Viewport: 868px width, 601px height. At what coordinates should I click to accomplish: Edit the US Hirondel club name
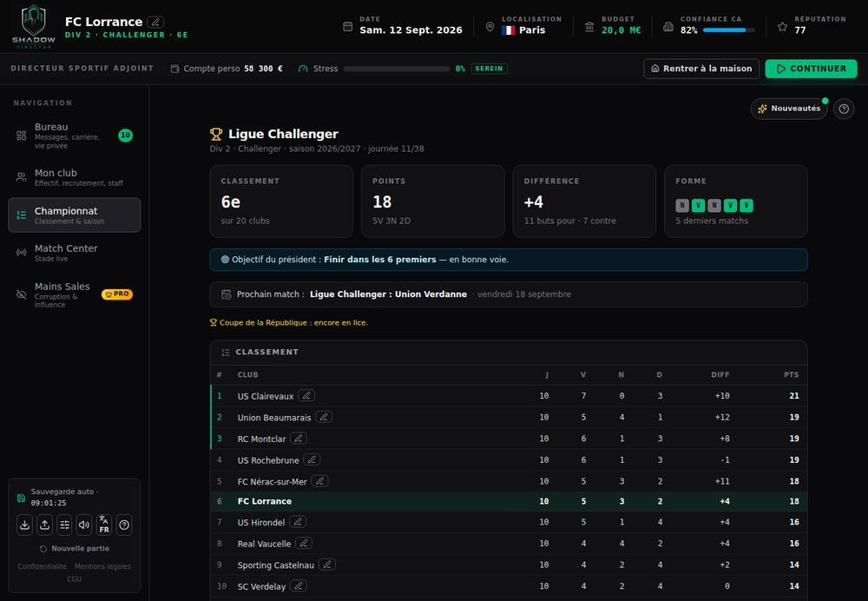coord(298,522)
